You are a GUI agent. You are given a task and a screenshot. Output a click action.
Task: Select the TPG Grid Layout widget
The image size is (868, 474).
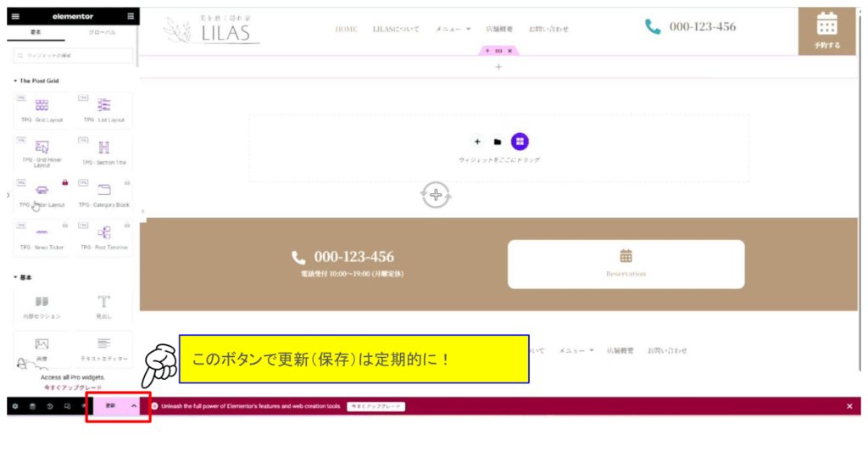(x=42, y=109)
